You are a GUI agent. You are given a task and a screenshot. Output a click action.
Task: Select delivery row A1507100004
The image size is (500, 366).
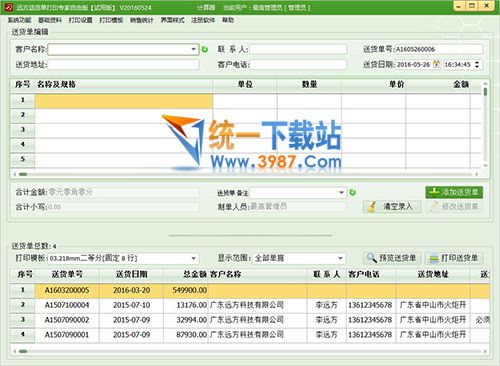(x=250, y=305)
